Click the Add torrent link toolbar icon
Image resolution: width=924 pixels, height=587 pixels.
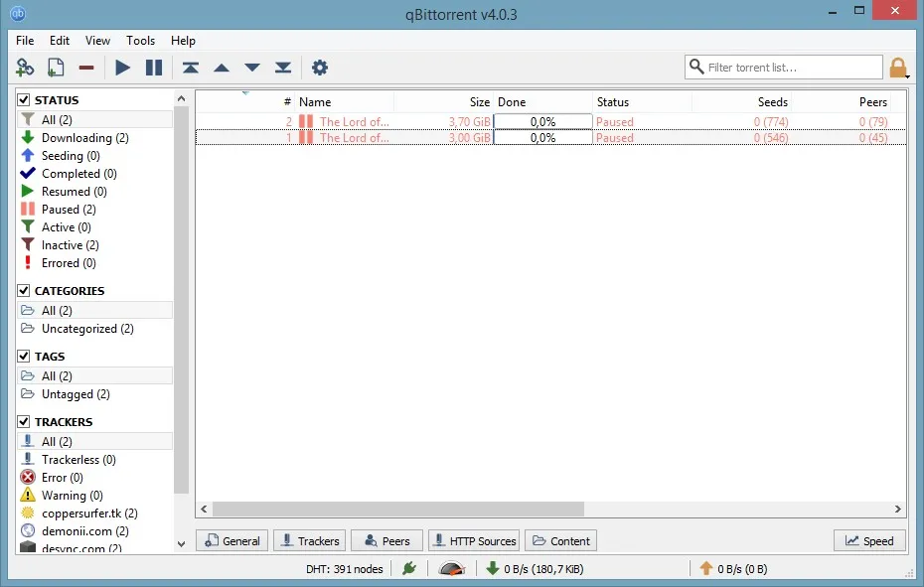tap(25, 68)
